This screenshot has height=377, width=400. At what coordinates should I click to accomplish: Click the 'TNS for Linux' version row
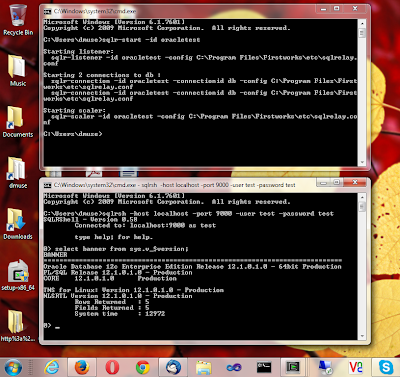pos(134,290)
